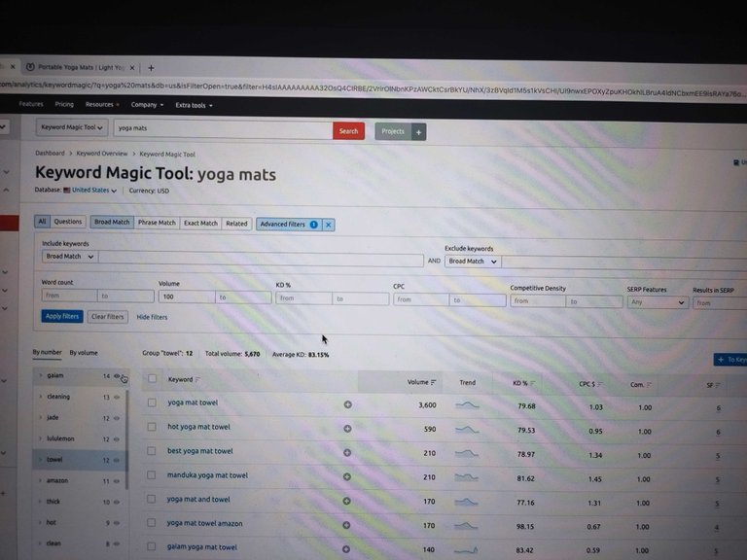Open the Resources menu
The width and height of the screenshot is (747, 560).
click(102, 104)
